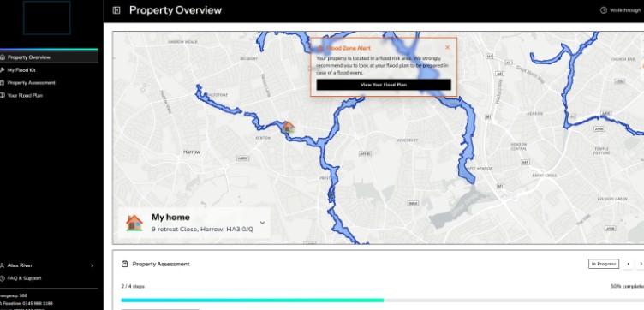Click the Property Assessment clipboard icon in card

click(x=125, y=264)
